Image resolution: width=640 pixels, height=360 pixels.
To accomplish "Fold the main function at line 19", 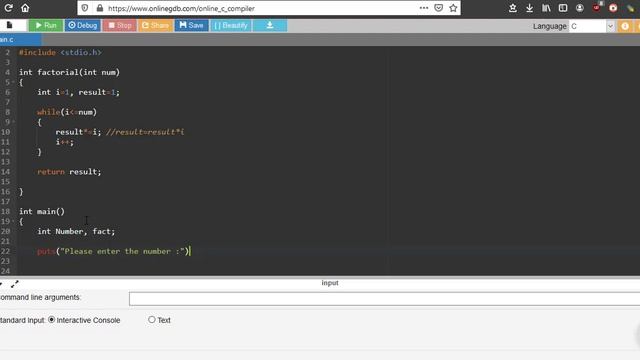I will [x=13, y=222].
